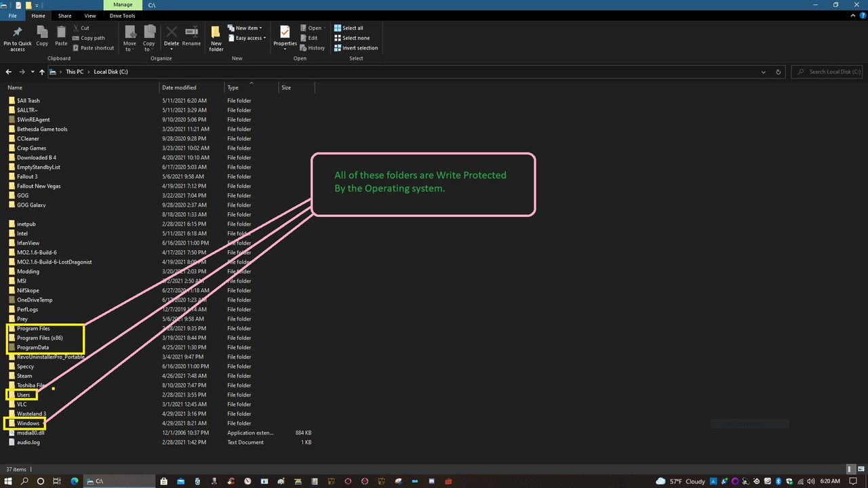The image size is (868, 488).
Task: Click Invert selection in the ribbon
Action: click(x=355, y=48)
